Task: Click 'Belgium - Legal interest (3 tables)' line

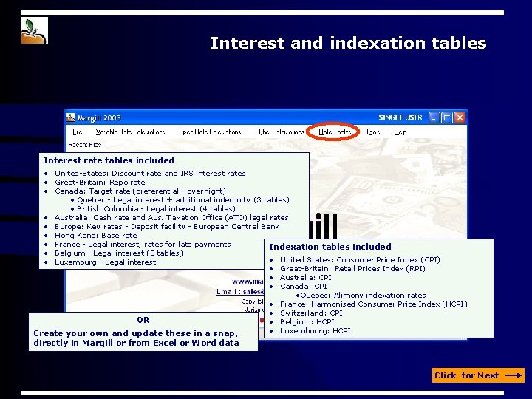Action: 119,253
